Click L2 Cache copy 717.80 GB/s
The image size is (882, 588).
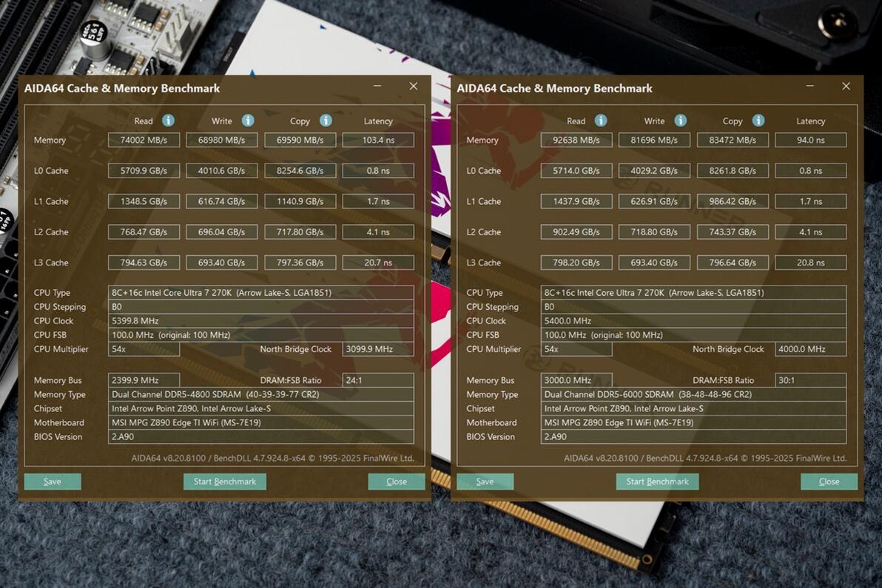point(300,232)
